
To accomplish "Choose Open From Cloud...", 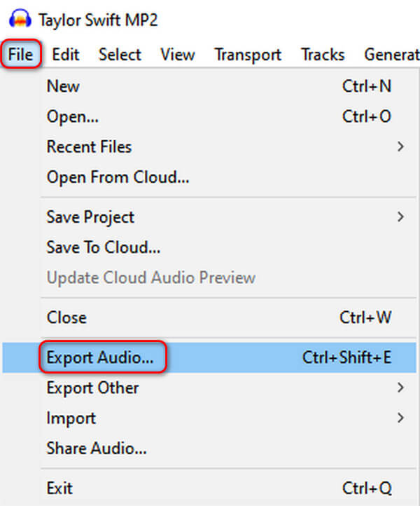I will tap(118, 177).
